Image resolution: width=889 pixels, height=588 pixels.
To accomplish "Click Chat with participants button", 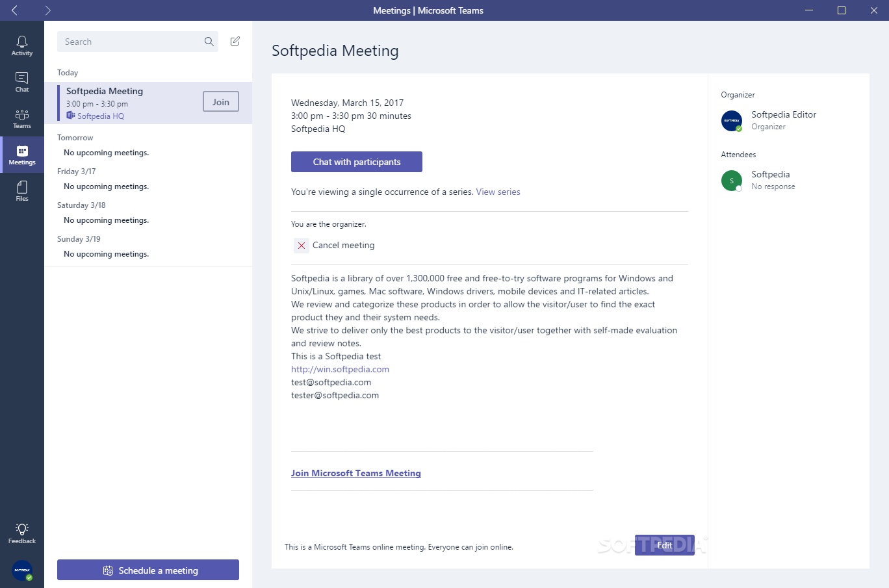I will tap(357, 162).
